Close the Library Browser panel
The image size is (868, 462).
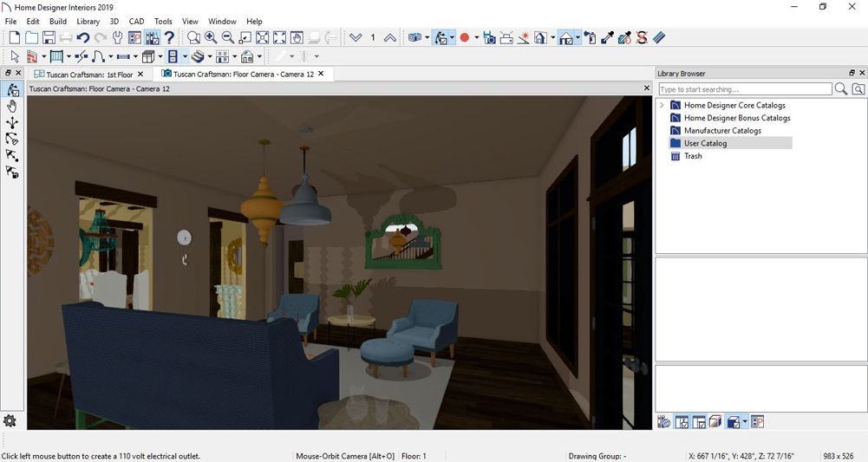[x=861, y=73]
